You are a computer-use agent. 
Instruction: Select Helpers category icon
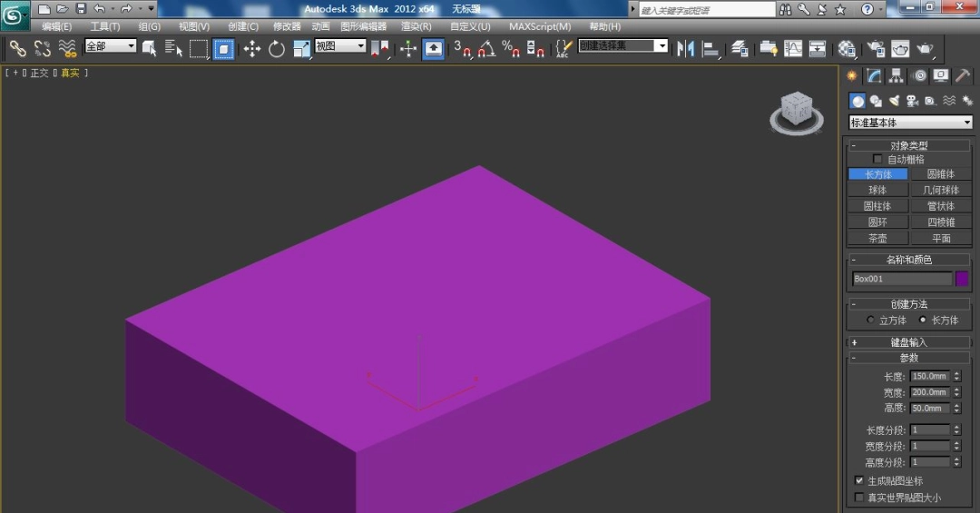(x=931, y=101)
